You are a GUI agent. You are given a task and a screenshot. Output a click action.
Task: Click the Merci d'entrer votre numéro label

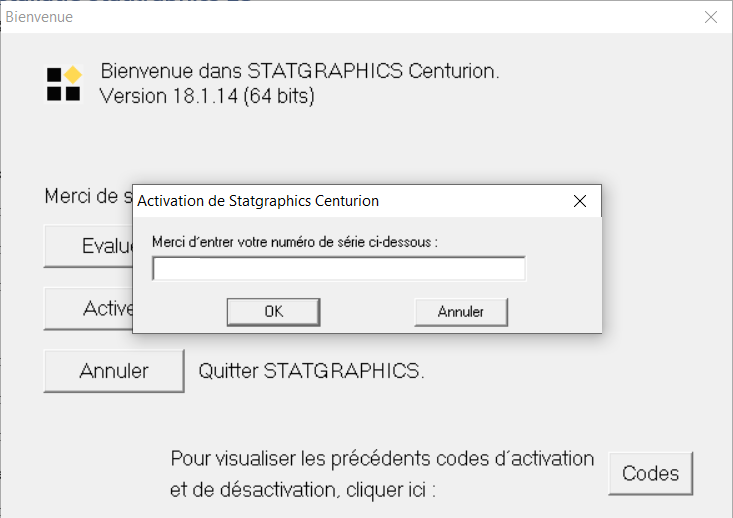tap(295, 242)
